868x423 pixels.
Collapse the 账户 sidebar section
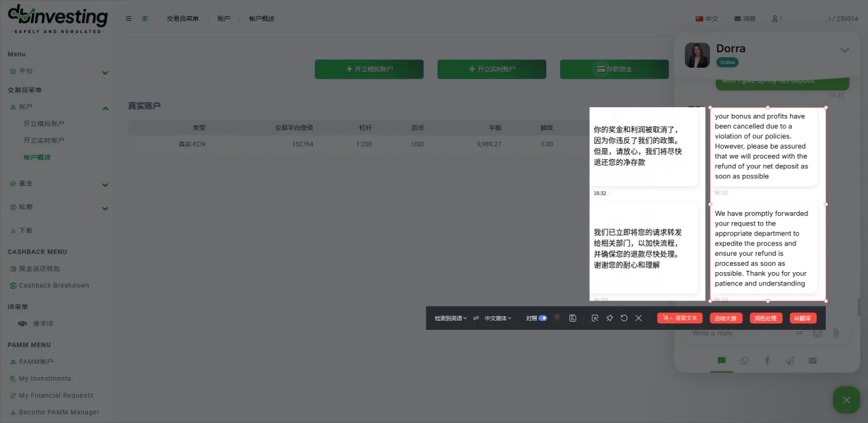tap(105, 108)
